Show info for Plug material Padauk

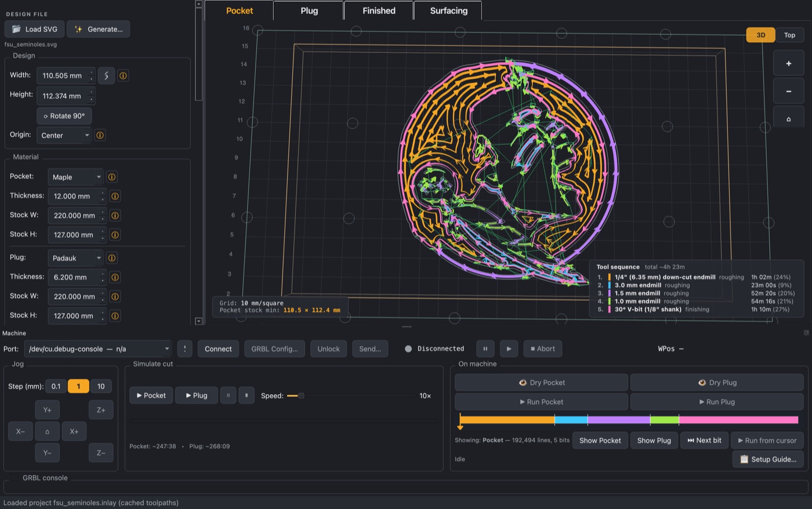tap(112, 258)
